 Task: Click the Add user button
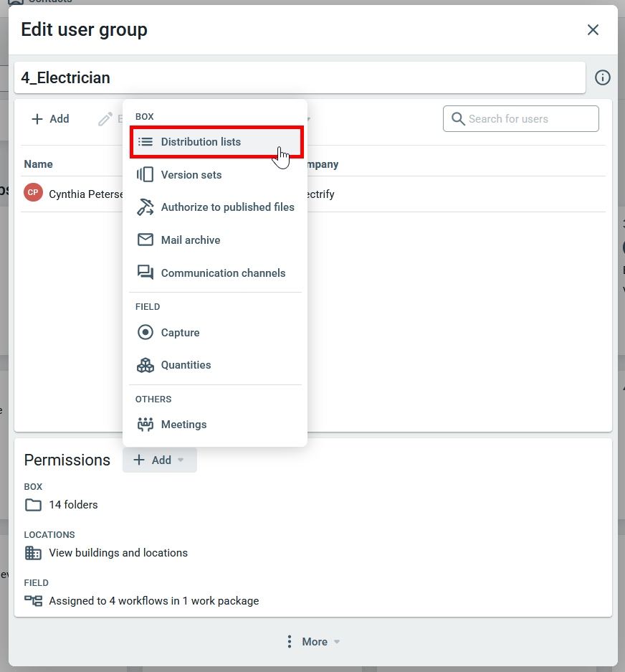click(x=50, y=119)
